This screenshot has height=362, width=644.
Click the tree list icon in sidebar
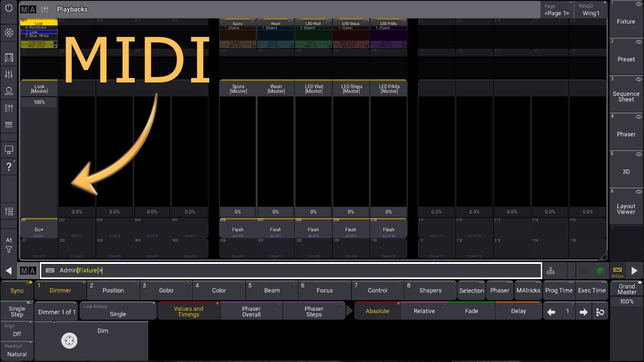click(x=9, y=212)
